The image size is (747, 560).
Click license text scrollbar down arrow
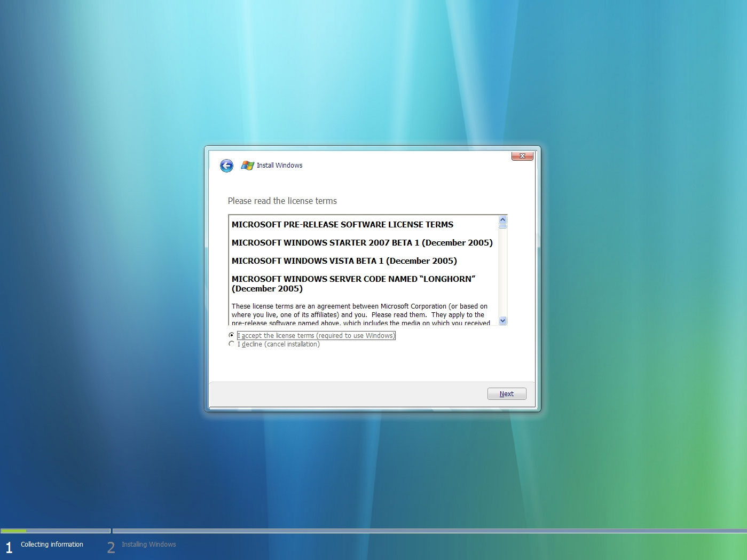pos(502,320)
